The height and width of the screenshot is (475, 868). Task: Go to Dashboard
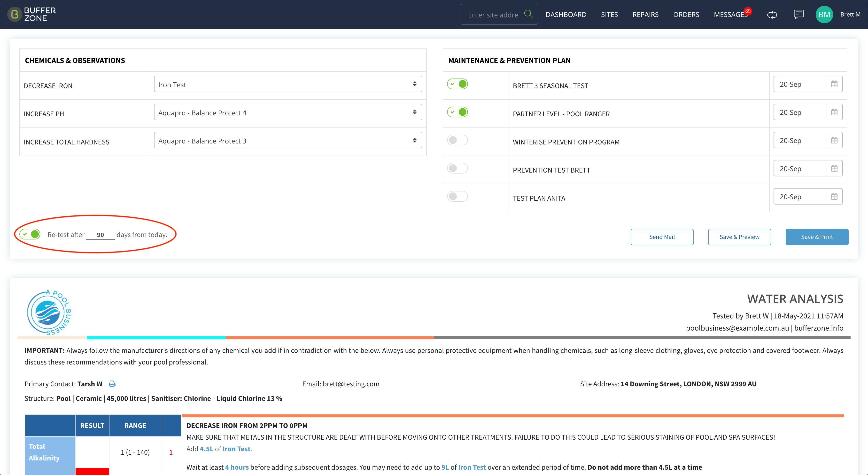tap(566, 15)
